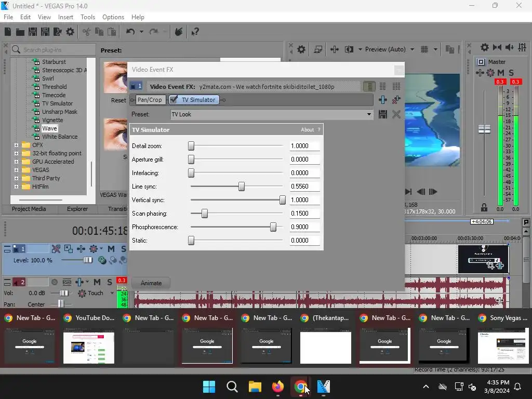Screen dimensions: 532x399
Task: Switch to the Project Media tab
Action: point(29,209)
